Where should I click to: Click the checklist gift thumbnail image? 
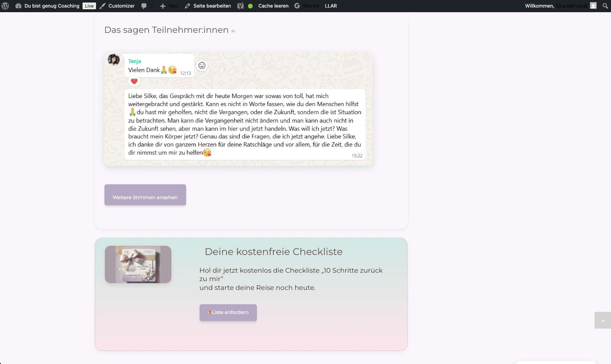pyautogui.click(x=138, y=264)
